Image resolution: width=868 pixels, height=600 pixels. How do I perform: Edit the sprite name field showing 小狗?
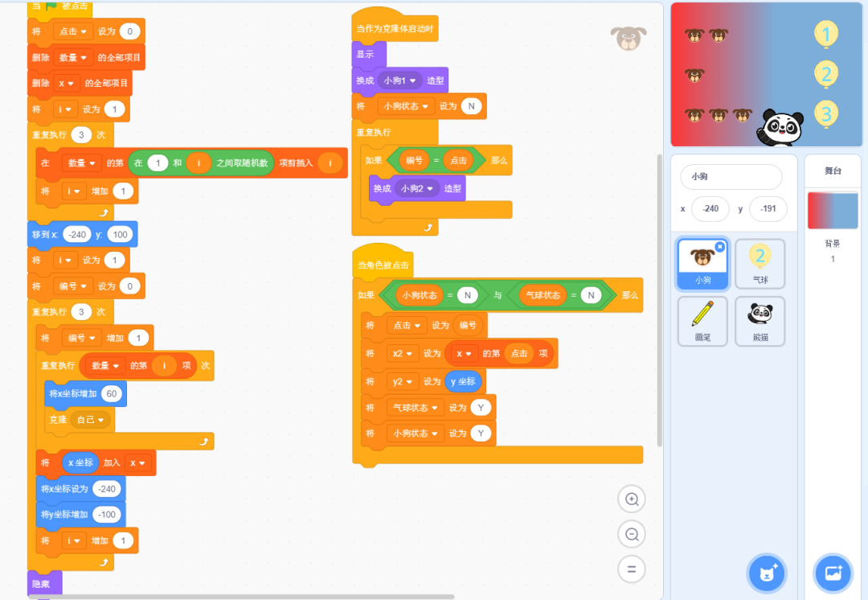(730, 176)
